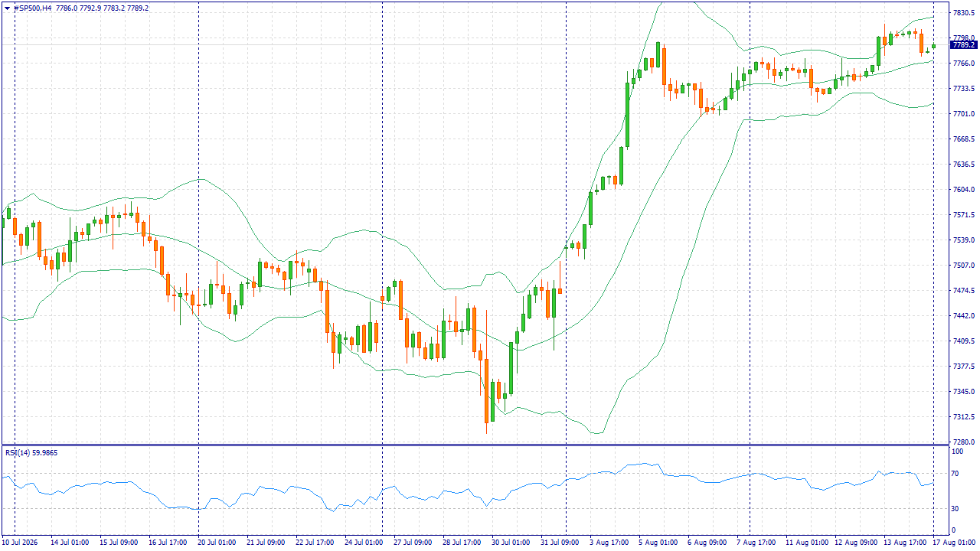The height and width of the screenshot is (551, 980).
Task: Click the RSI scale value 30
Action: coord(955,508)
